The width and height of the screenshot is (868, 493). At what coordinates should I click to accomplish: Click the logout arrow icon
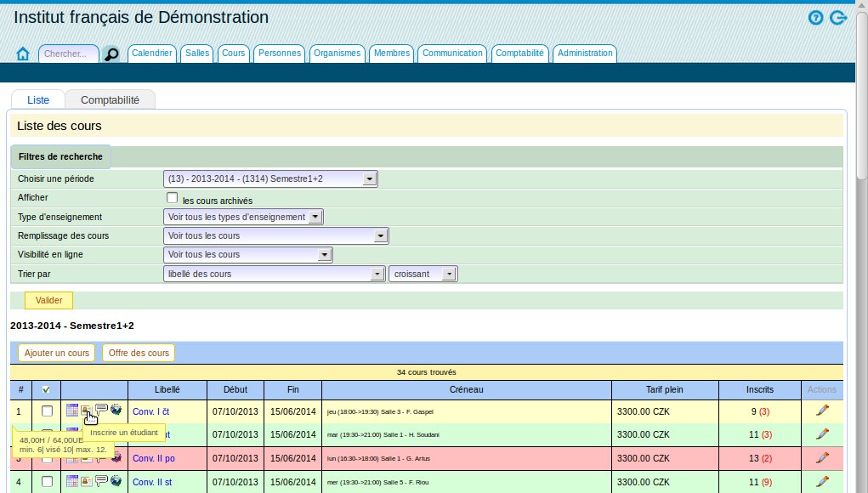(838, 18)
